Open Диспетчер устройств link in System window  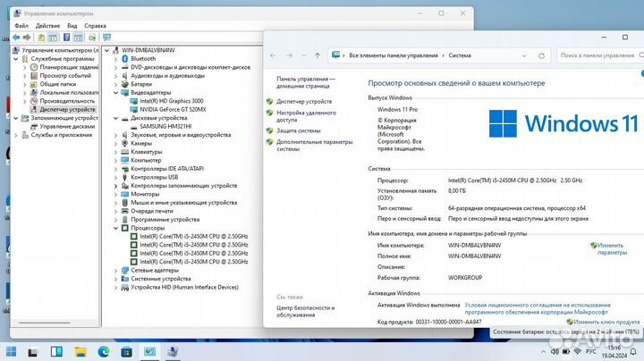[x=304, y=101]
